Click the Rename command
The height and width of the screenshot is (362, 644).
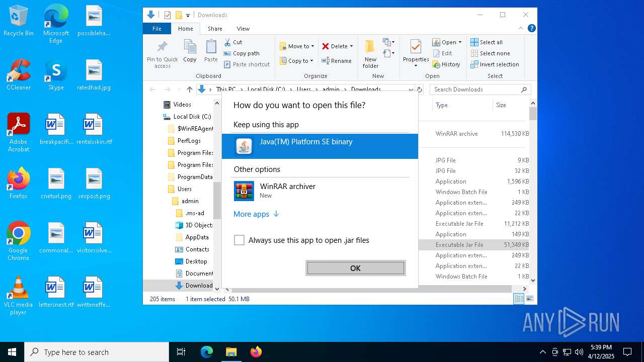coord(337,61)
